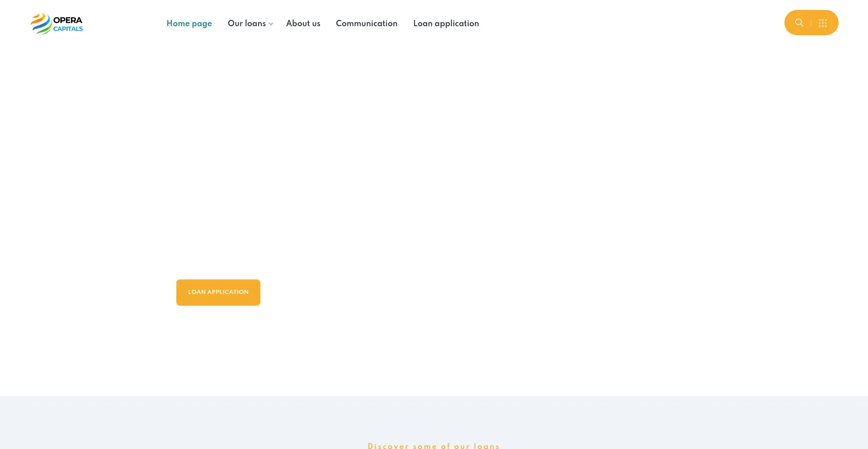Open the Our loans dropdown menu

coord(246,24)
